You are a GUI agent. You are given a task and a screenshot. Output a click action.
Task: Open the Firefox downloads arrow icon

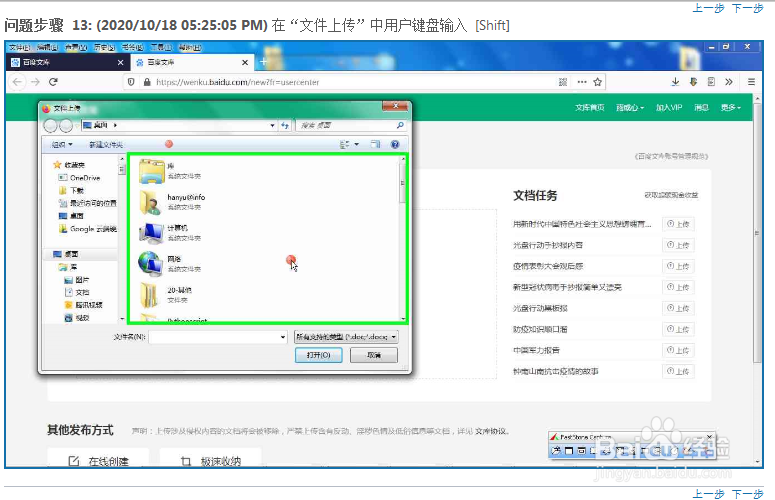(675, 82)
